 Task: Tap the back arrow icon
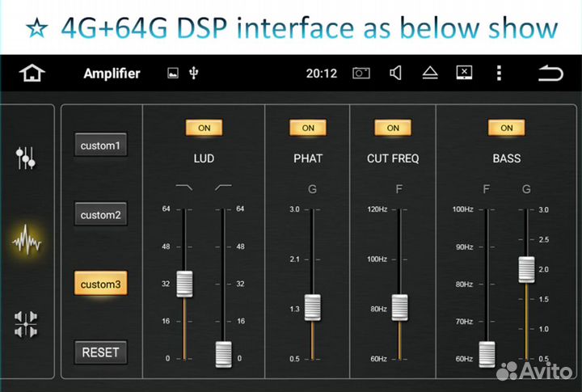550,74
